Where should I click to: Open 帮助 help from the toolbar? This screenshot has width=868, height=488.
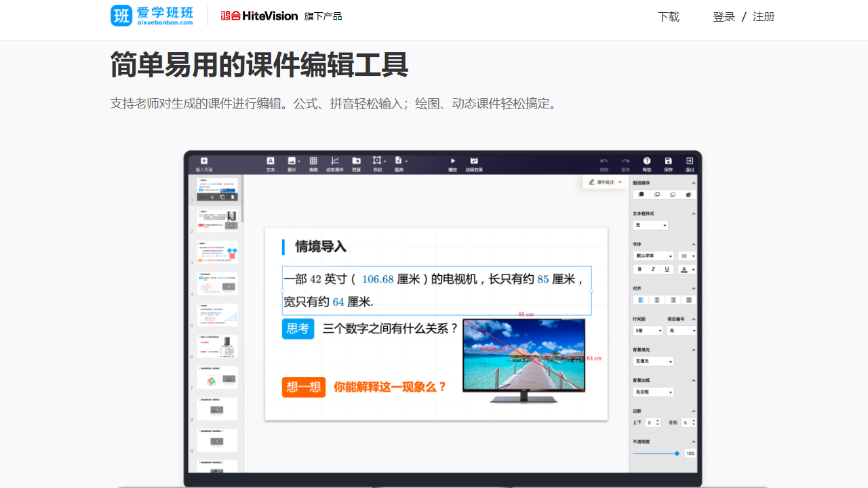[x=646, y=163]
